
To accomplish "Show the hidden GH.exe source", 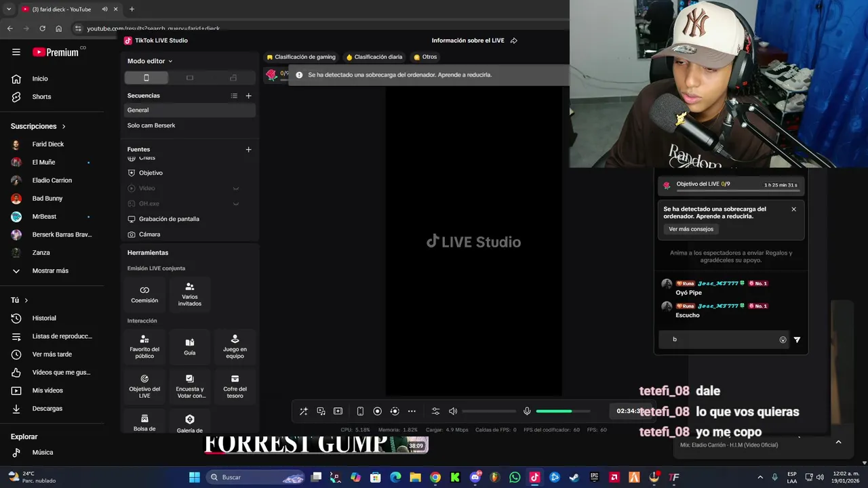I will [236, 203].
